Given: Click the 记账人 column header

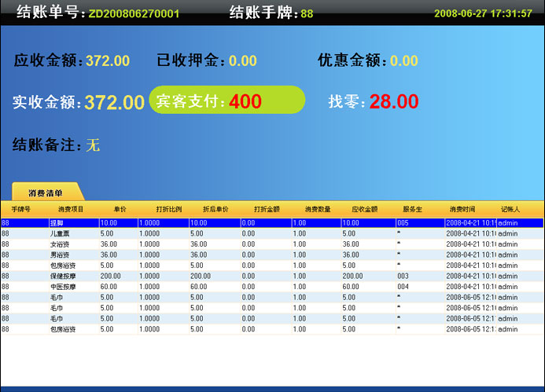Looking at the screenshot, I should coord(511,210).
